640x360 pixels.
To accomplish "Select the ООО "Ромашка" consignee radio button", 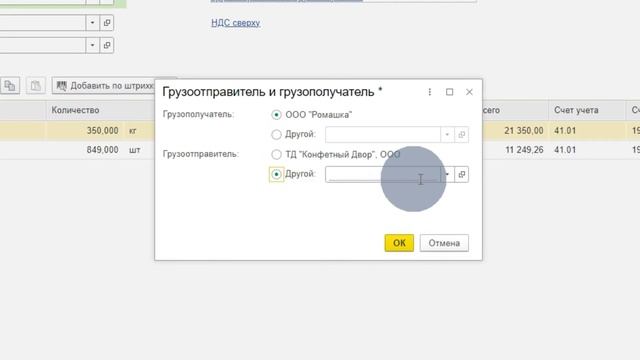I will click(x=276, y=115).
